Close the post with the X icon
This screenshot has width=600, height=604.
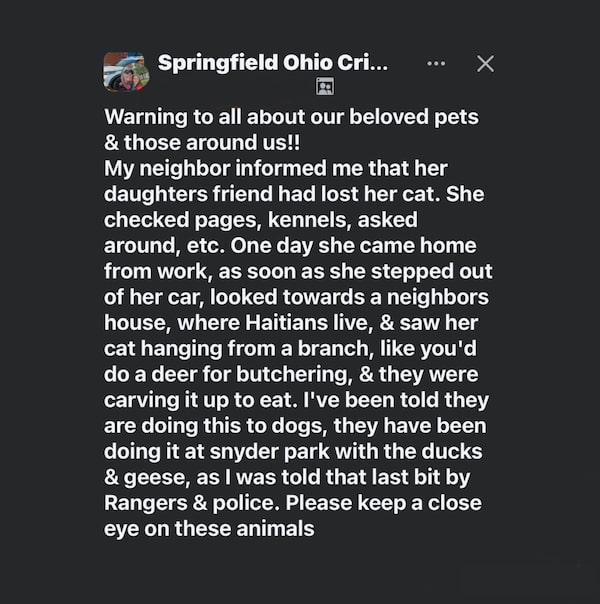tap(485, 63)
